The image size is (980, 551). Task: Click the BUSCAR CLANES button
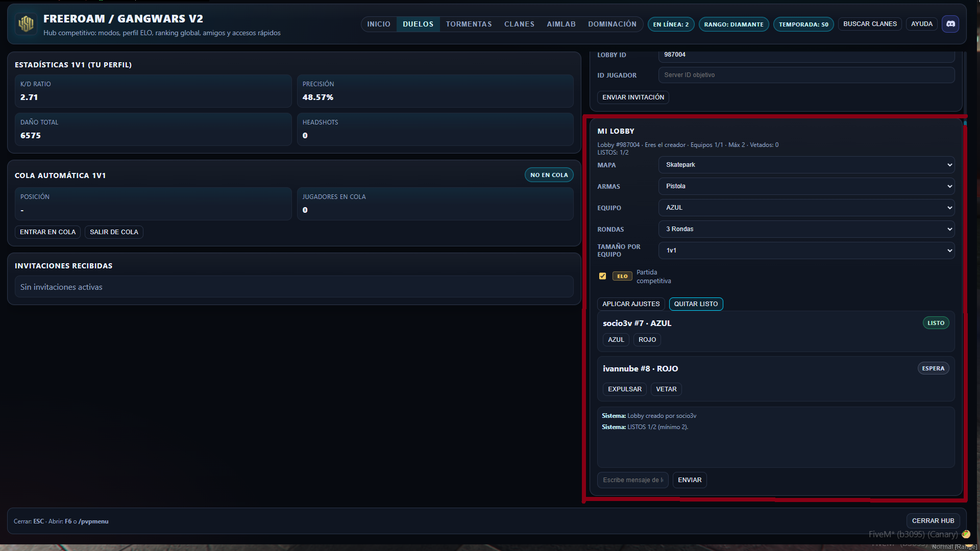(870, 24)
